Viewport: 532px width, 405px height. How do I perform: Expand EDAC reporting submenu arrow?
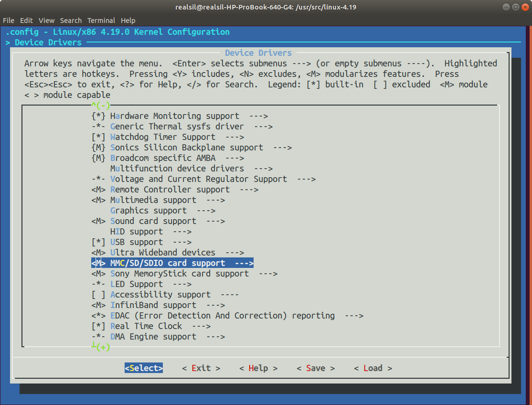(354, 316)
